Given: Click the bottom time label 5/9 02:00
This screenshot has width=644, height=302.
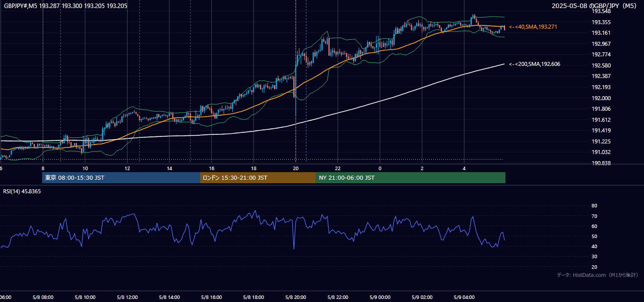Looking at the screenshot, I should coord(422,297).
